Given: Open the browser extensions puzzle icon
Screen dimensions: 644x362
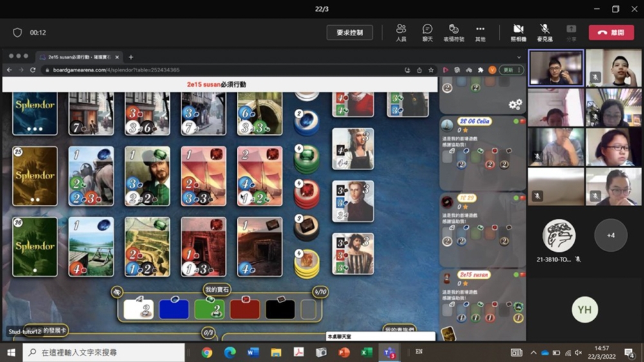Looking at the screenshot, I should (480, 70).
